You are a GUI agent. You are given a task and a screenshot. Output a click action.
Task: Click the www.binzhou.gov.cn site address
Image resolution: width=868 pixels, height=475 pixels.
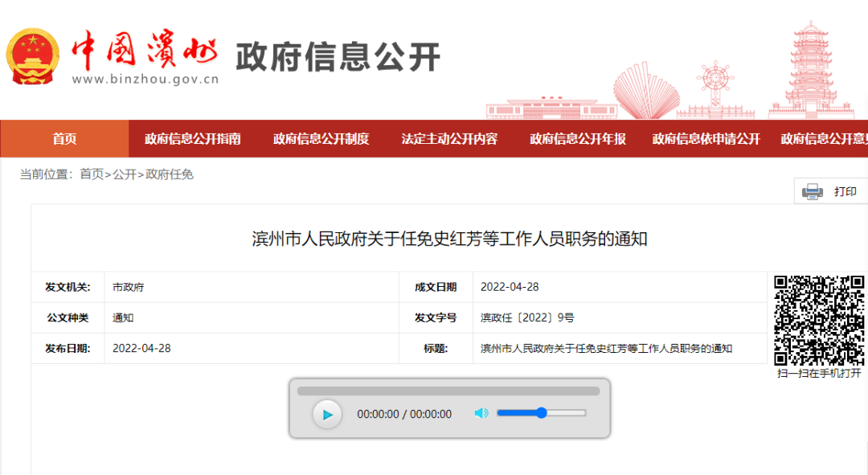[x=145, y=79]
